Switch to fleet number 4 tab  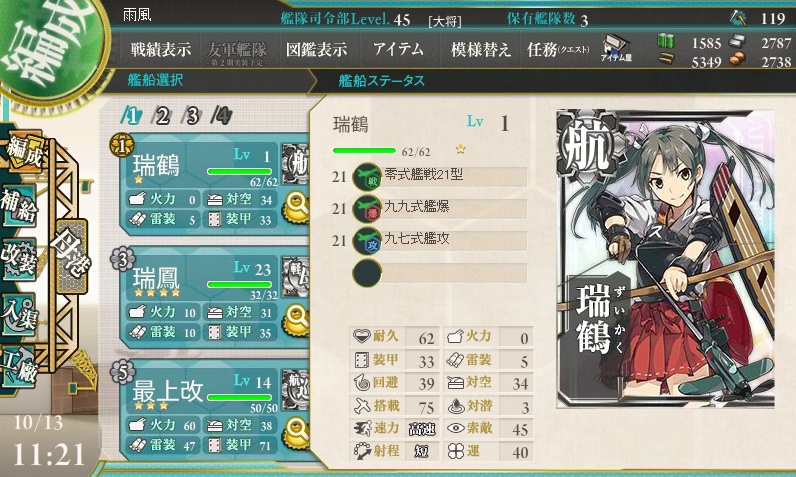click(x=222, y=116)
